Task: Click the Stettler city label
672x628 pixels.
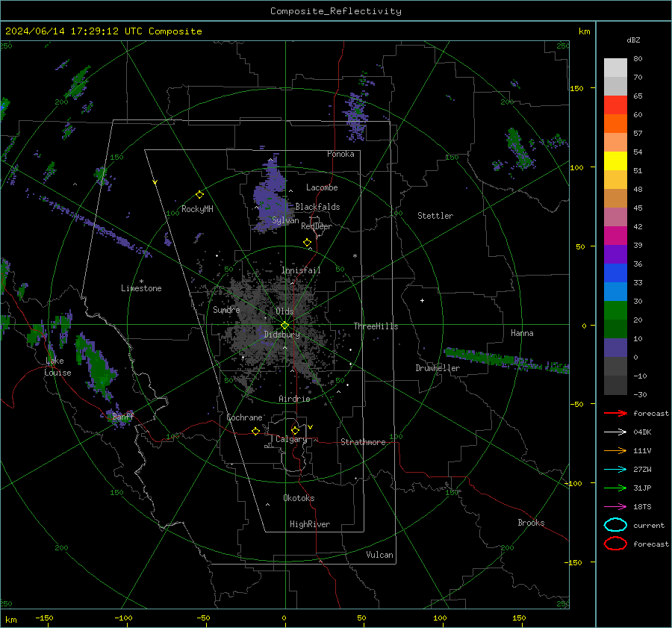Action: 435,216
